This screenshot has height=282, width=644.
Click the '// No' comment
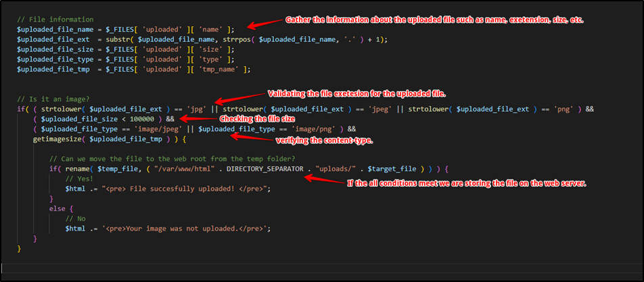tap(75, 218)
